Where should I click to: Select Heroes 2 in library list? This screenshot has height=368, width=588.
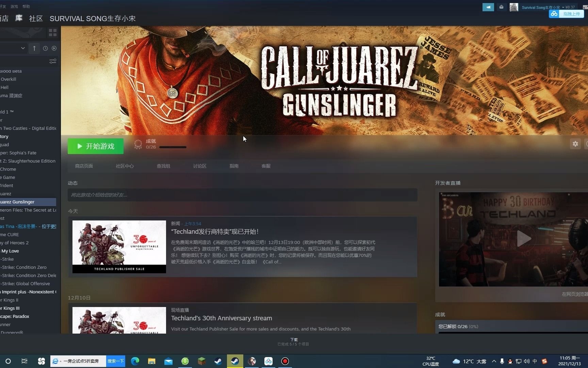28,243
